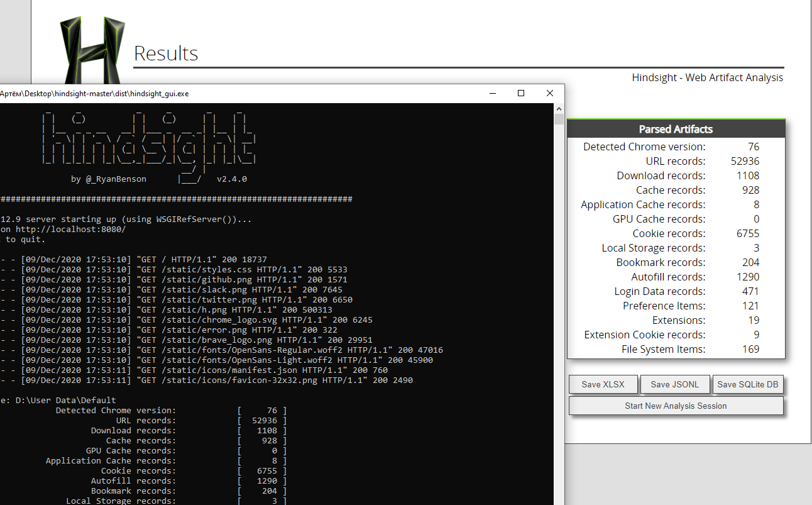Click the brave_logo.png log line
This screenshot has height=505, width=812.
click(186, 340)
